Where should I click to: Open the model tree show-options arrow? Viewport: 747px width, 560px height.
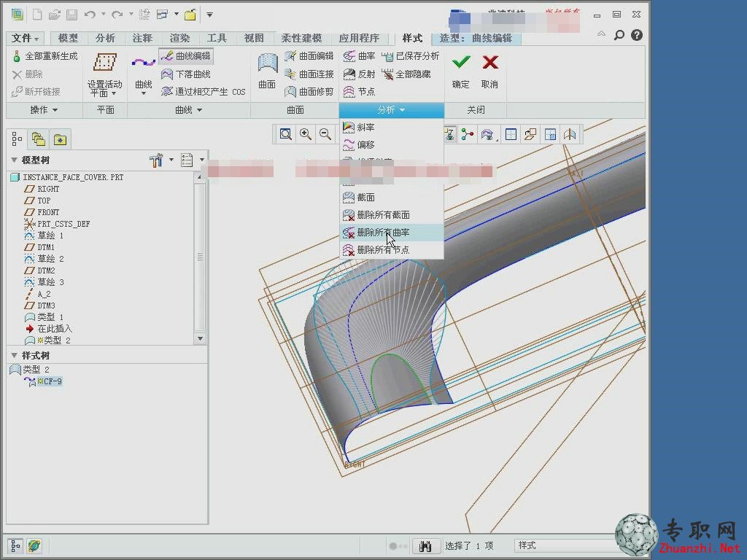point(202,160)
